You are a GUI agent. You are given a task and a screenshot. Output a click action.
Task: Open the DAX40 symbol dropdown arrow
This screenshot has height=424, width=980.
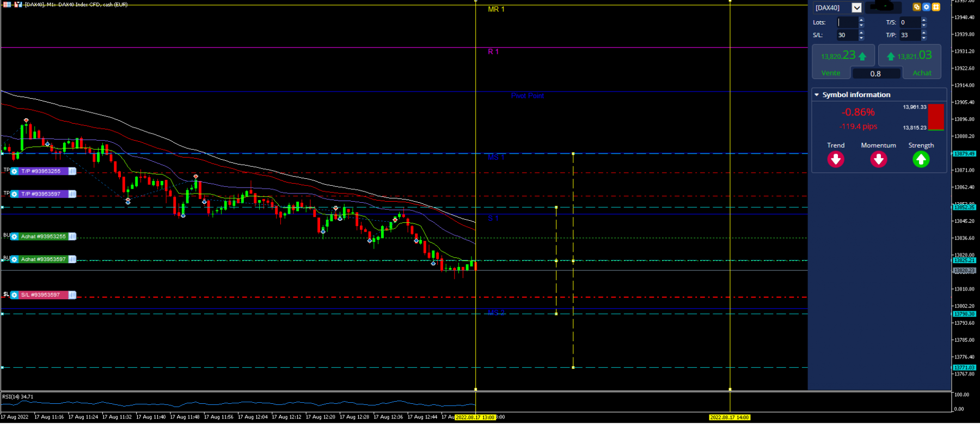coord(856,8)
